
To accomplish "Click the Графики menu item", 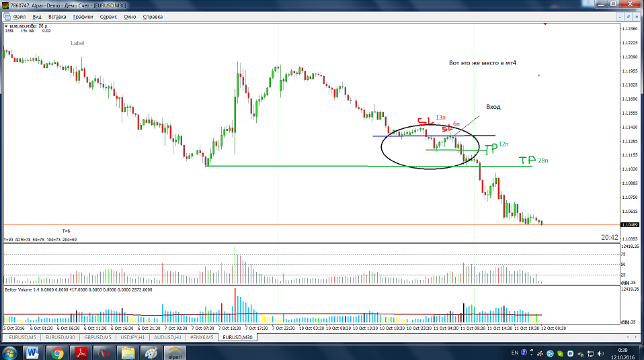I will (83, 16).
